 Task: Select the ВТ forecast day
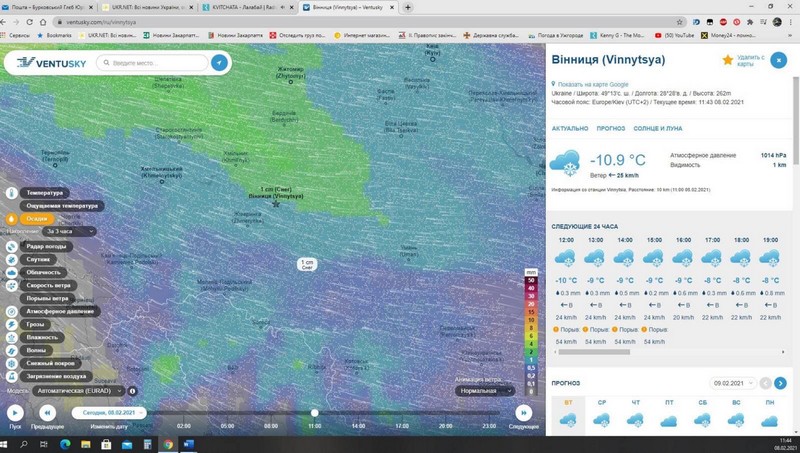pyautogui.click(x=568, y=415)
